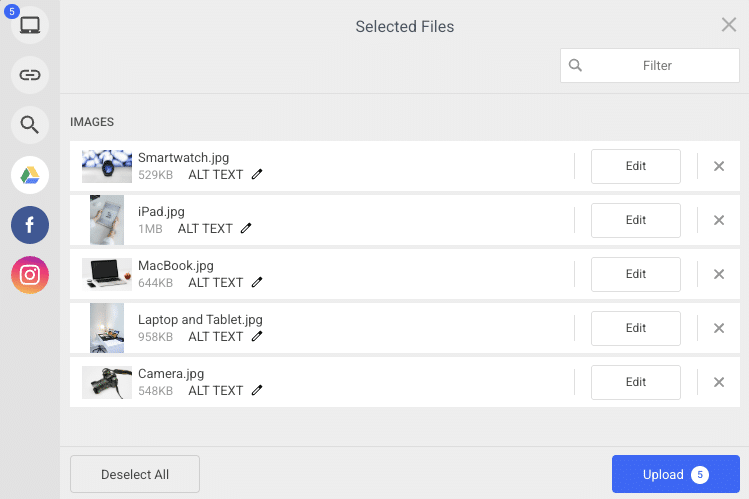Viewport: 749px width, 499px height.
Task: Open the Camera.jpg thumbnail
Action: coord(107,382)
